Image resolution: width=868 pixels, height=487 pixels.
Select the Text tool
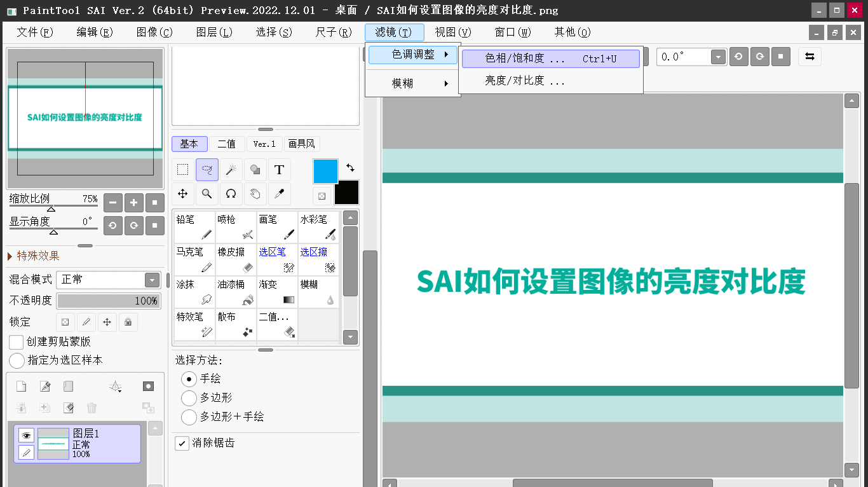pos(279,170)
